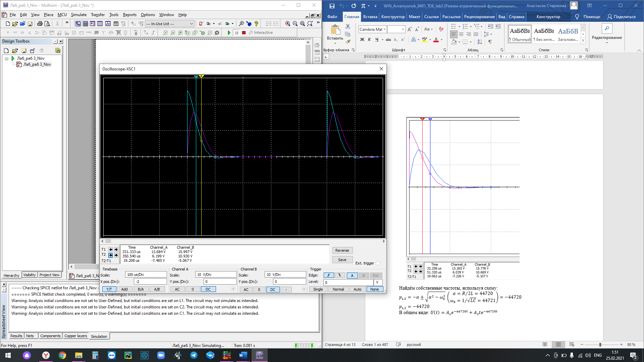Open the font color dropdown arrow
Viewport: 644px width, 362px height.
click(441, 40)
